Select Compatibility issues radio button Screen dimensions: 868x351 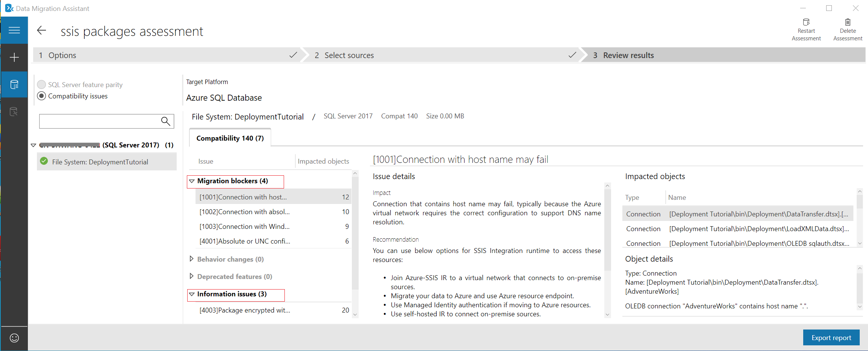41,96
